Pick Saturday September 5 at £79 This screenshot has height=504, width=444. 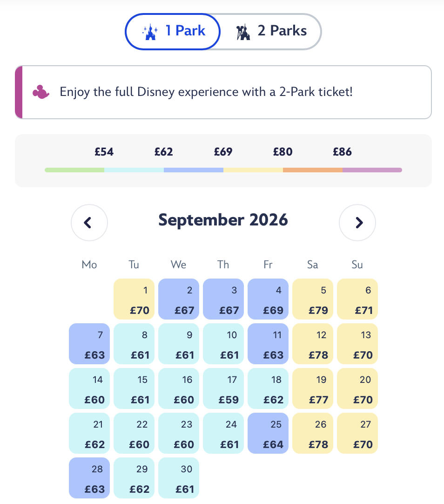(313, 299)
